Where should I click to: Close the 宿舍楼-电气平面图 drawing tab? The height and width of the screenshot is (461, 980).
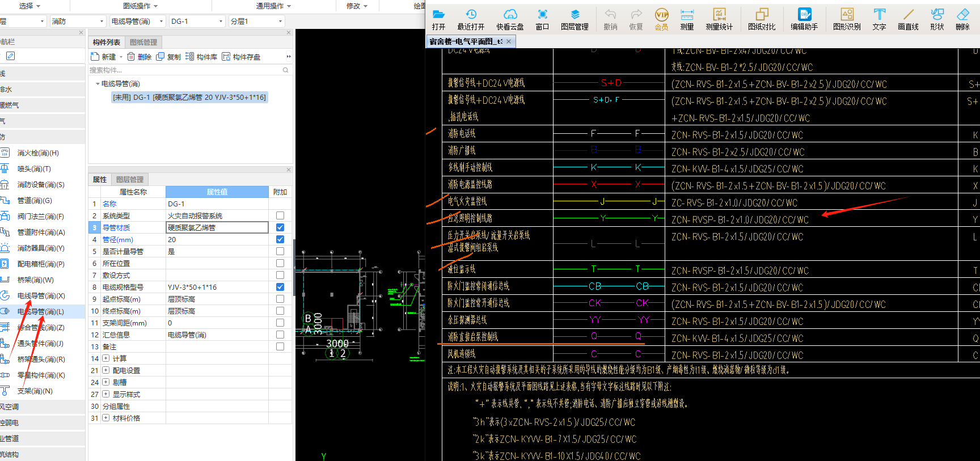pos(509,41)
